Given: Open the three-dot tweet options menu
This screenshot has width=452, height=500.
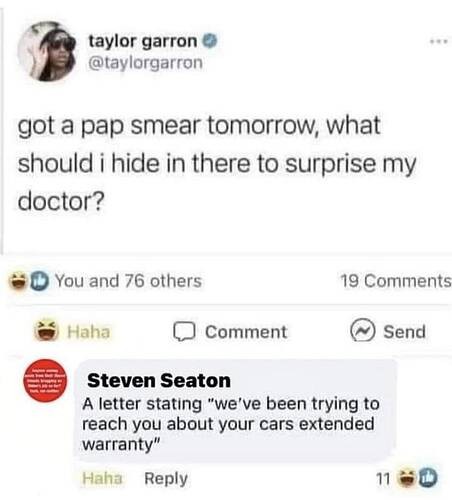Looking at the screenshot, I should point(439,42).
